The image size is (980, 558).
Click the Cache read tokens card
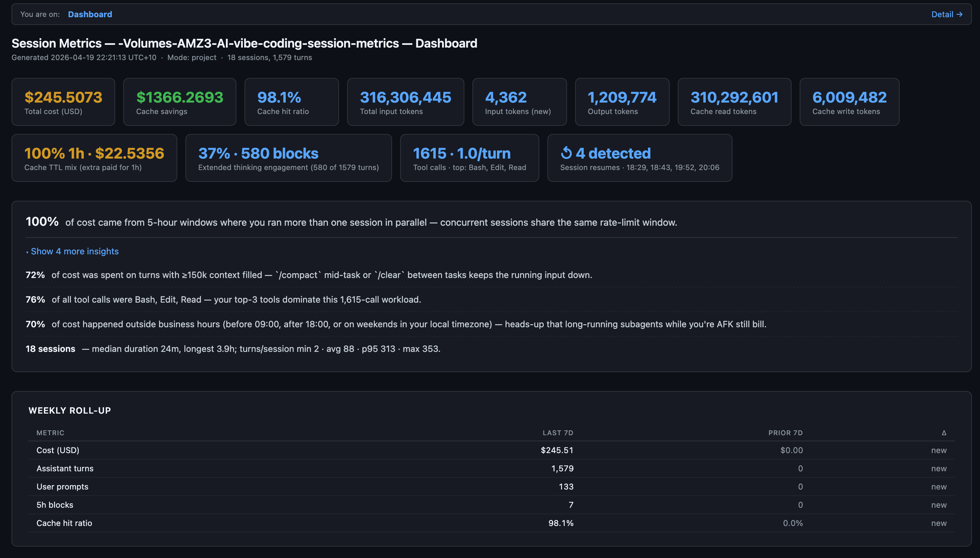pos(734,102)
